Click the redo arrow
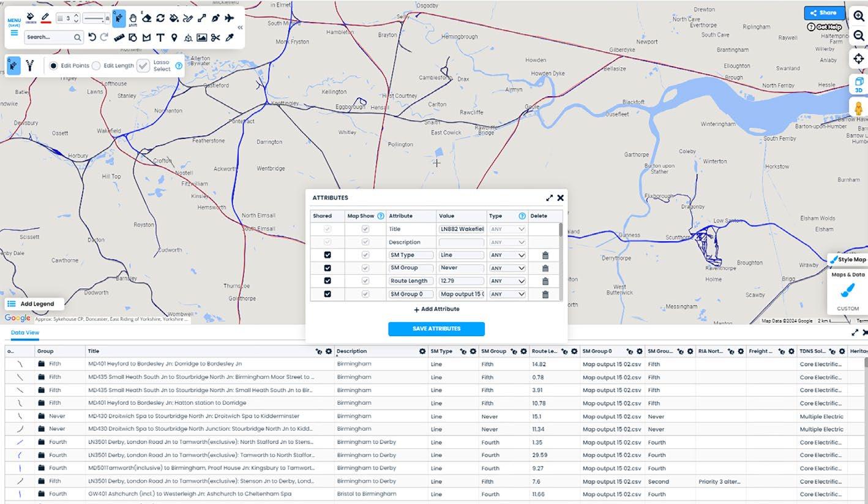Screen dimensions: 868x504 point(104,37)
